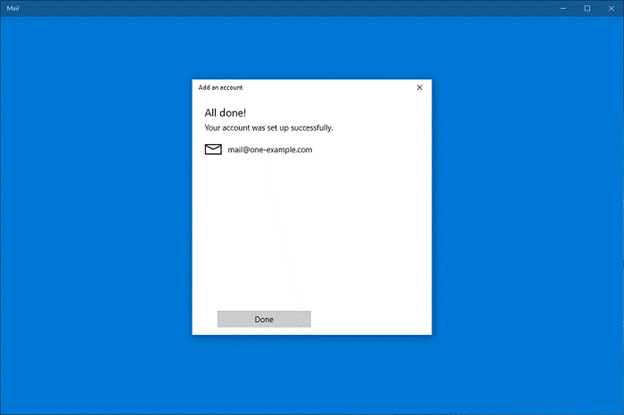Screen dimensions: 624x415
Task: Click the empty middle of Mail title bar
Action: [x=300, y=7]
